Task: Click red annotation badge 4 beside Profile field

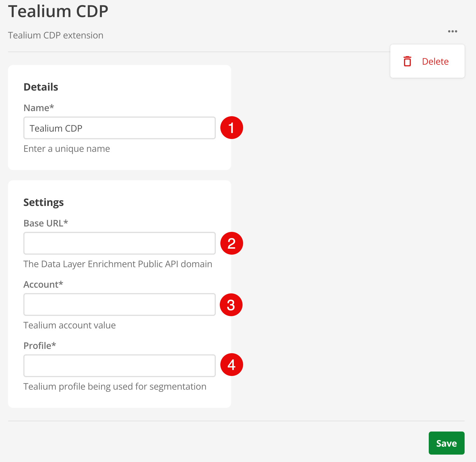Action: click(x=231, y=365)
